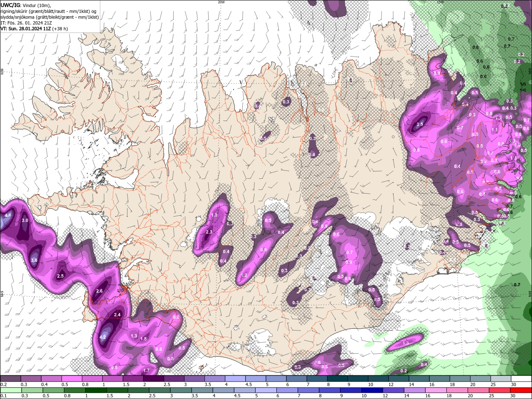The height and width of the screenshot is (399, 532).
Task: Pick the bottom-row dark green swatch between 1 and 1.5
Action: [96, 390]
